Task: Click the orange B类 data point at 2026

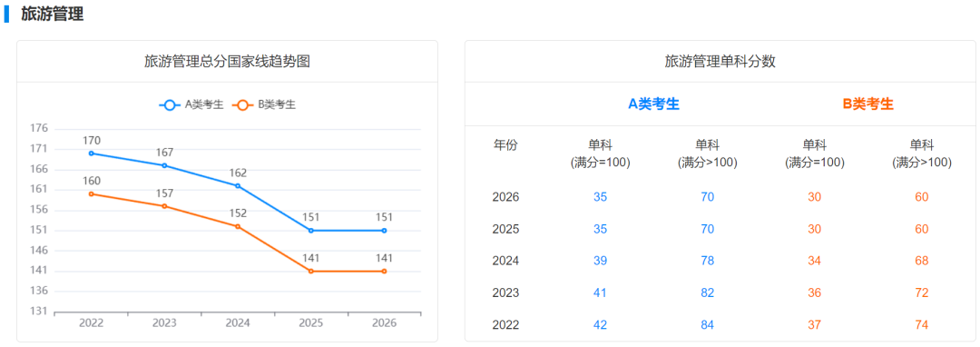Action: point(384,272)
